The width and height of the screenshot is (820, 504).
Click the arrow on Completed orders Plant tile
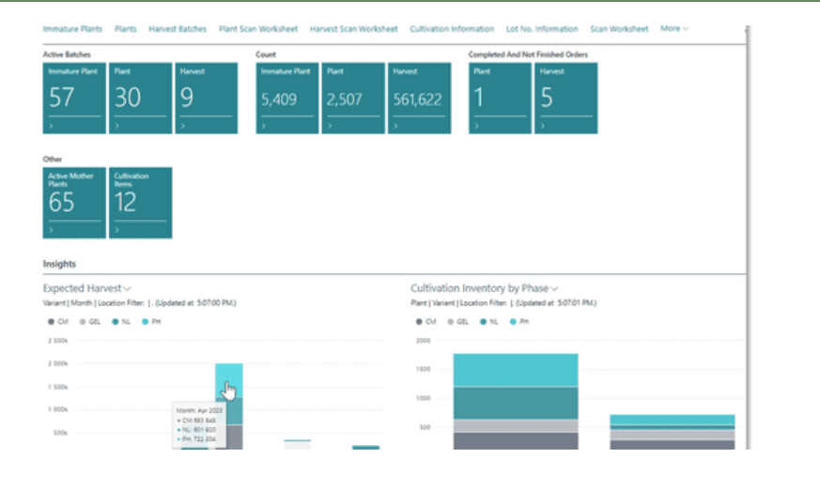coord(475,125)
